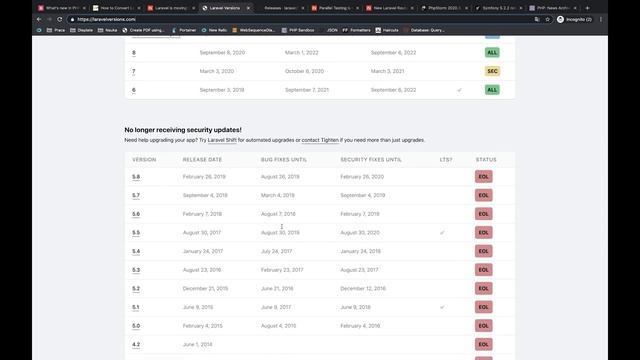Switch to the Parallel Testing tab
Image resolution: width=640 pixels, height=360 pixels.
[335, 8]
